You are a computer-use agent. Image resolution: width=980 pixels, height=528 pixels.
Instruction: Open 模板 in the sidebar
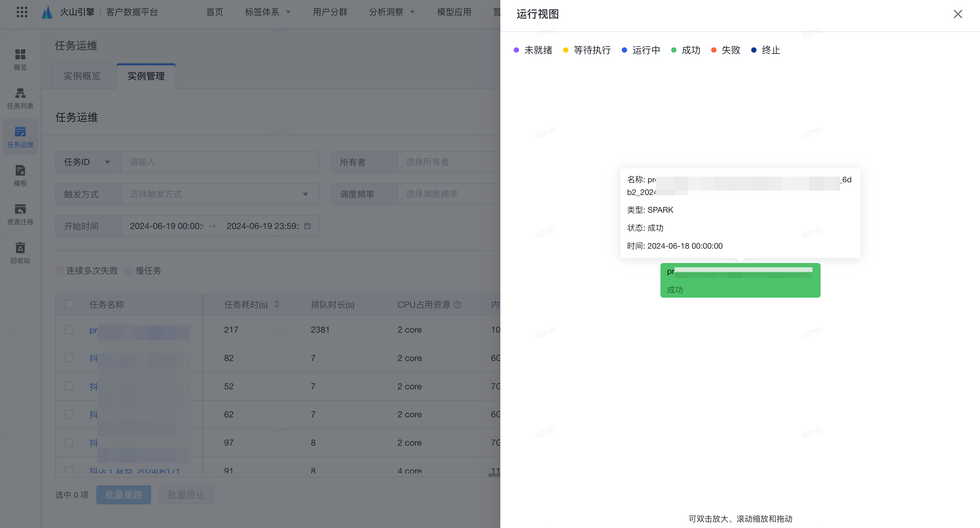tap(20, 176)
